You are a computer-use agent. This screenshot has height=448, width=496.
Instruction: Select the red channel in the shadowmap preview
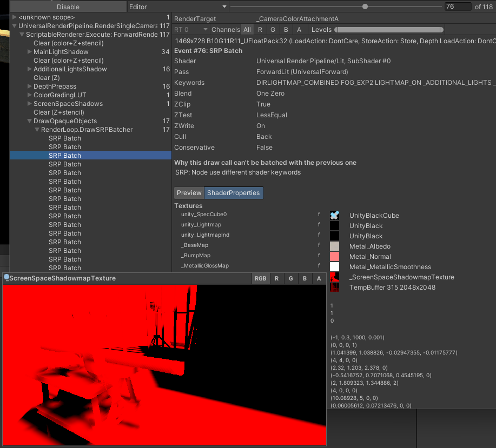point(276,278)
